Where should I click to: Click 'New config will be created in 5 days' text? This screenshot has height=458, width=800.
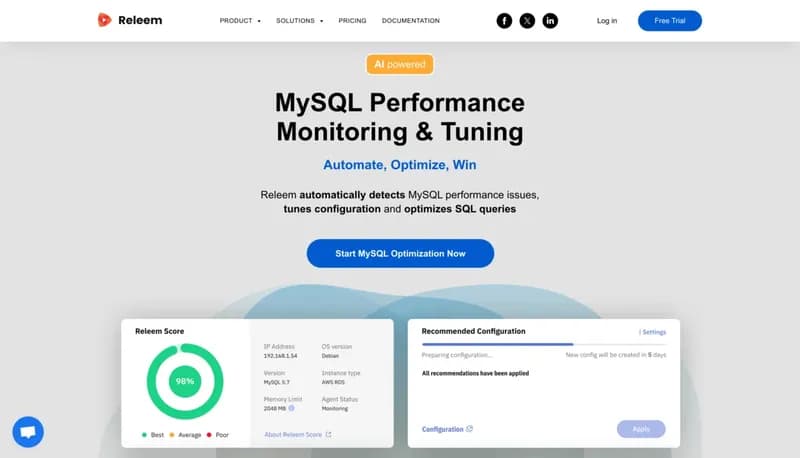(x=616, y=354)
